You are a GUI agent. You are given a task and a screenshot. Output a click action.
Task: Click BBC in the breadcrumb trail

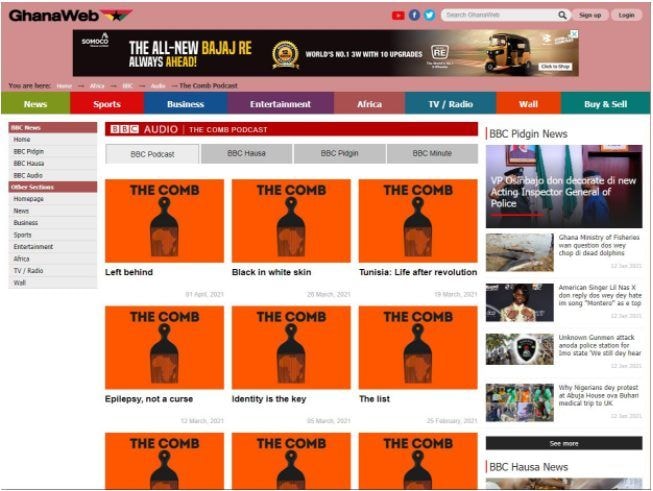(x=128, y=86)
